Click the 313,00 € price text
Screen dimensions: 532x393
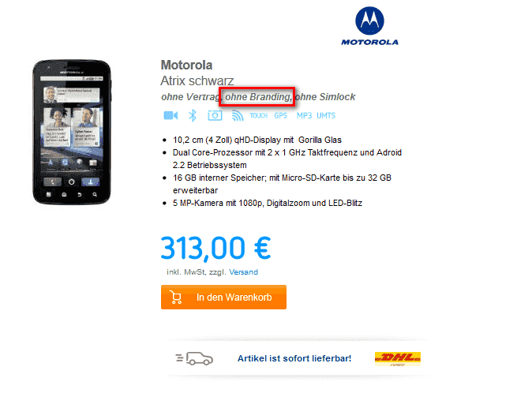coord(215,249)
